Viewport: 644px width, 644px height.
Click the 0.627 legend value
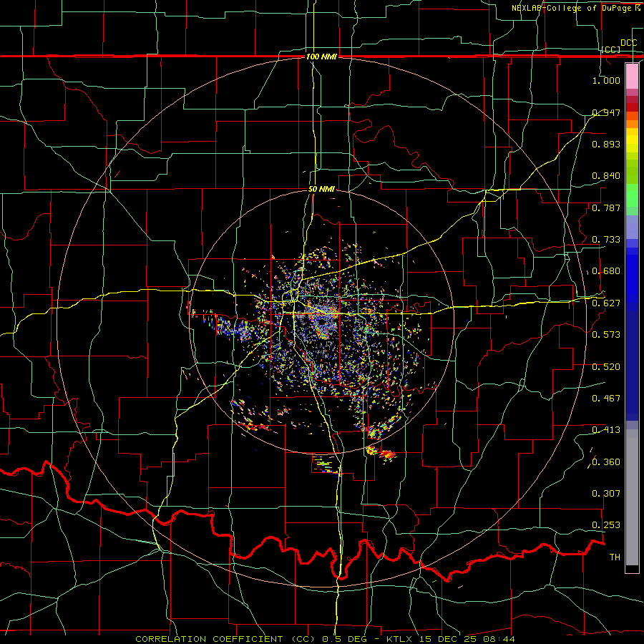pyautogui.click(x=606, y=303)
